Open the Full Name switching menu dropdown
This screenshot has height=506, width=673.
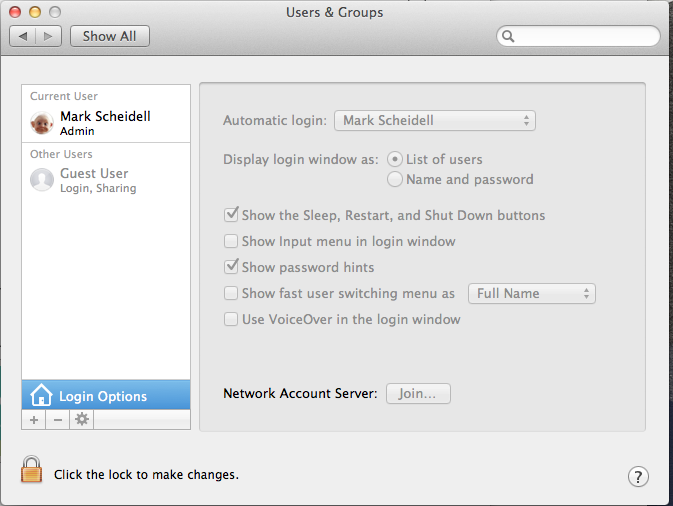531,294
